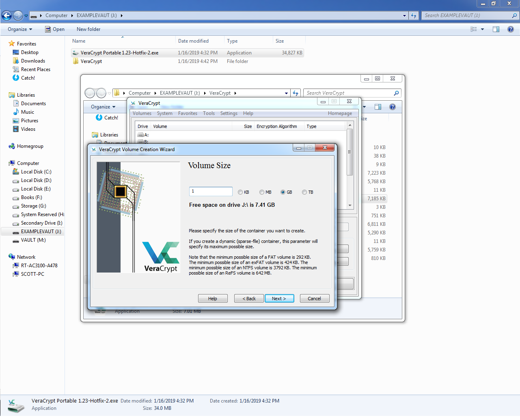Click the Drive column header in VeraCrypt
This screenshot has width=520, height=420.
(143, 126)
